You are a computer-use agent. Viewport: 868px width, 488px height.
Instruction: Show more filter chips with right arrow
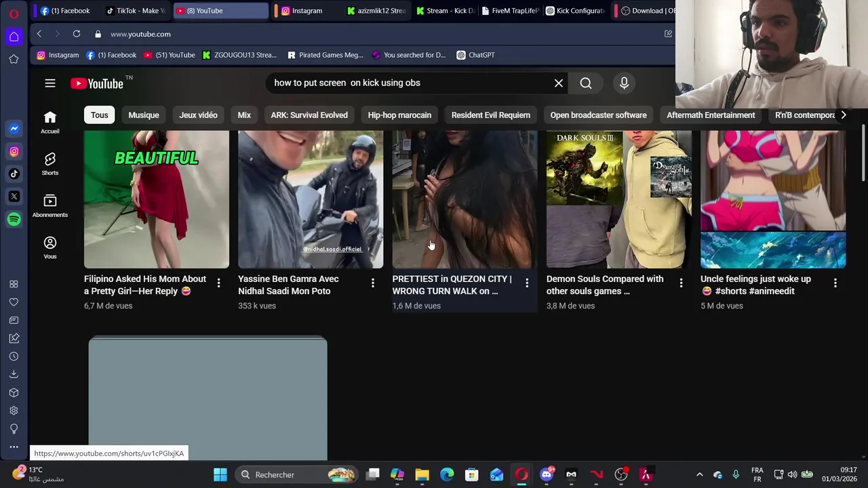[x=844, y=115]
